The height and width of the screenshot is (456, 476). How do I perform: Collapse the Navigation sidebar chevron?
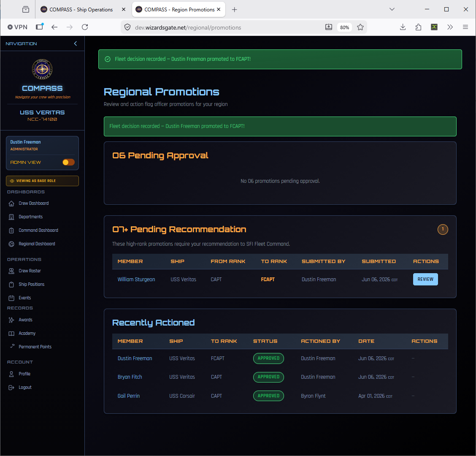75,43
